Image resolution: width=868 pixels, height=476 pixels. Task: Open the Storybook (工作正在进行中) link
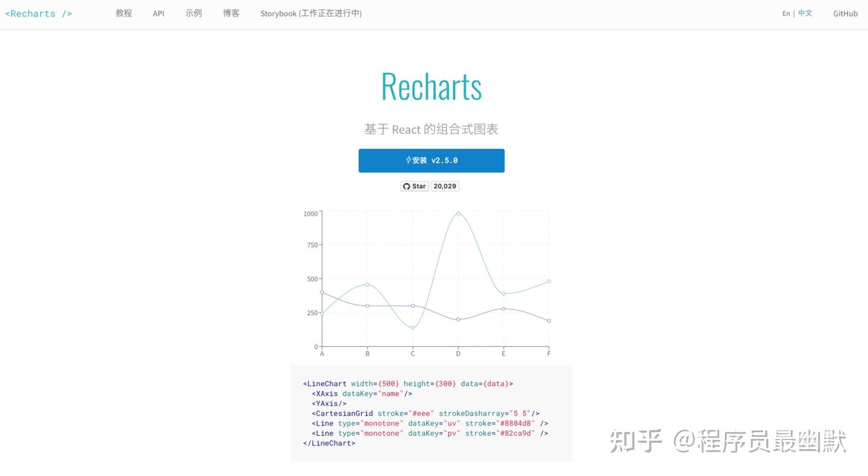(311, 13)
